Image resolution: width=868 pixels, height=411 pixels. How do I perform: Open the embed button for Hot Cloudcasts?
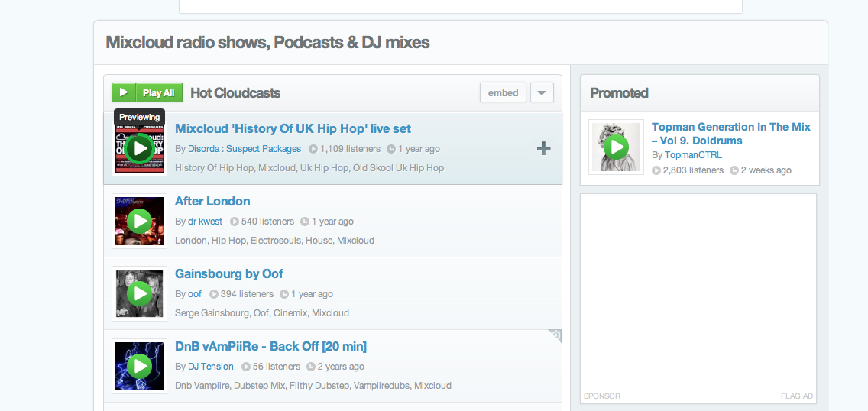504,92
